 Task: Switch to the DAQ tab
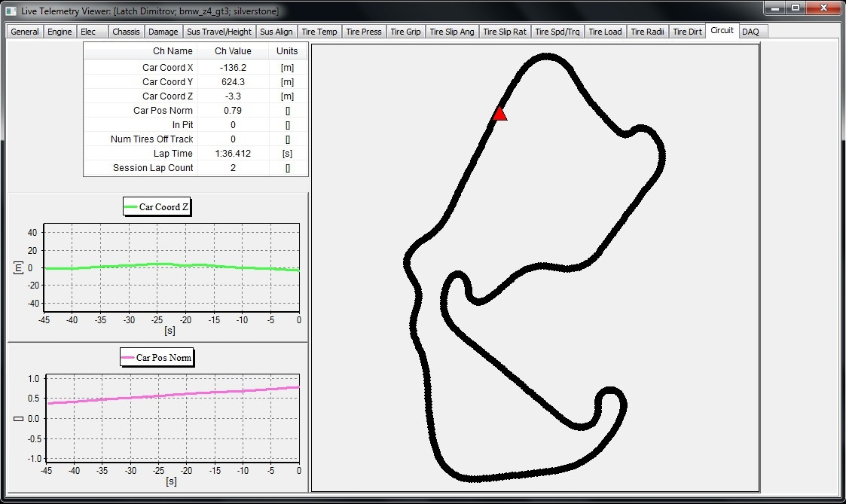point(751,31)
